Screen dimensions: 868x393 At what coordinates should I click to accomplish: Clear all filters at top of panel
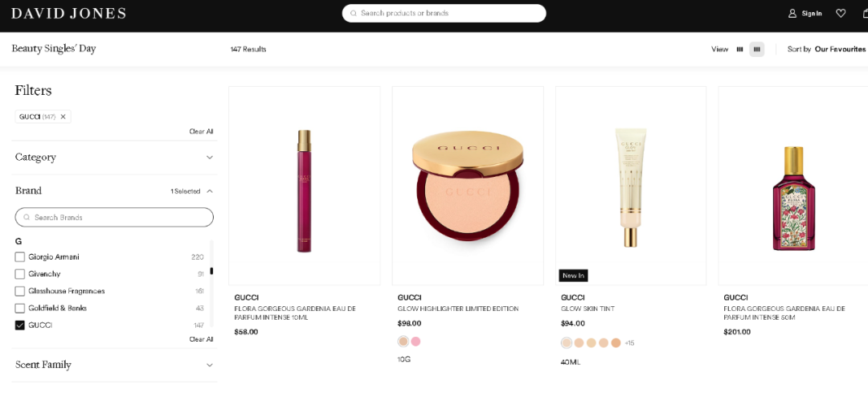(x=201, y=132)
